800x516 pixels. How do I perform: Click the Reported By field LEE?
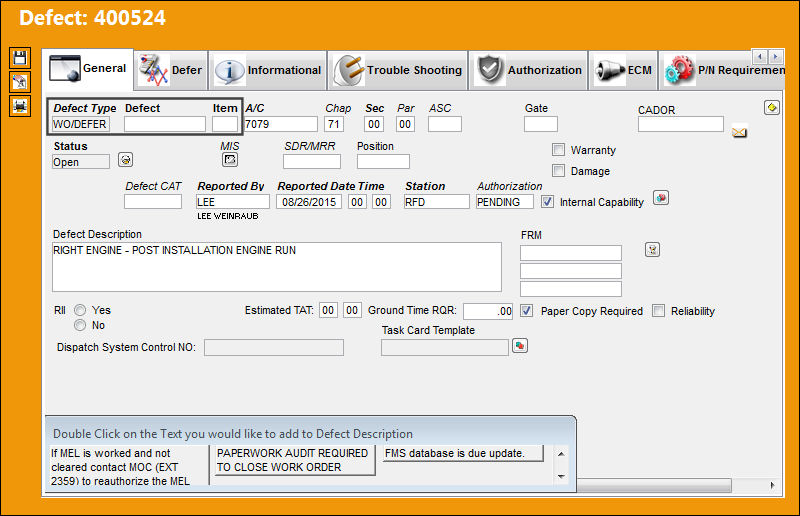point(233,202)
